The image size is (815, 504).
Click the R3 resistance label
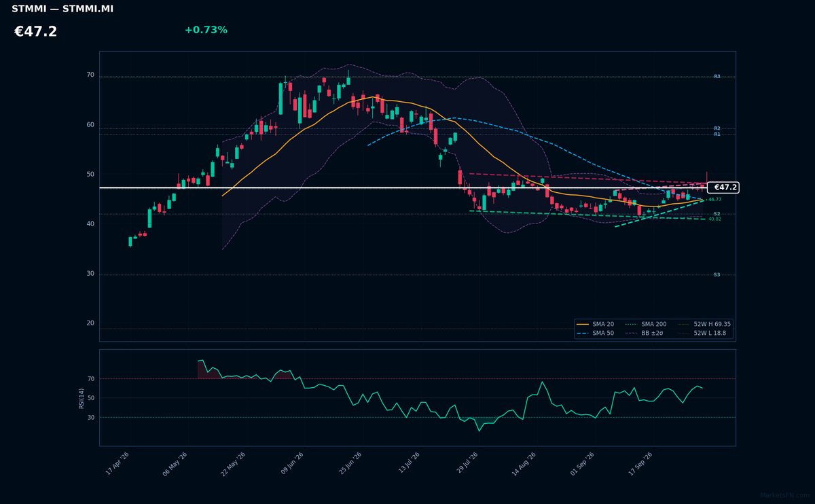[x=717, y=77]
